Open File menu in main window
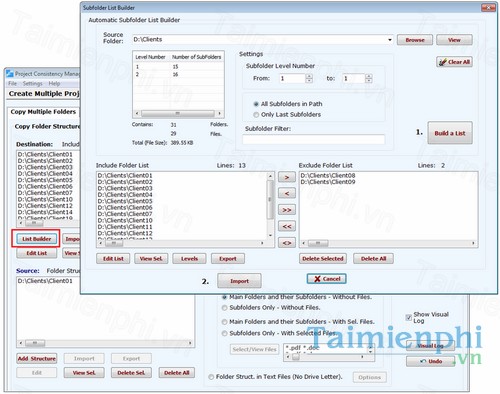The height and width of the screenshot is (394, 500). (13, 83)
